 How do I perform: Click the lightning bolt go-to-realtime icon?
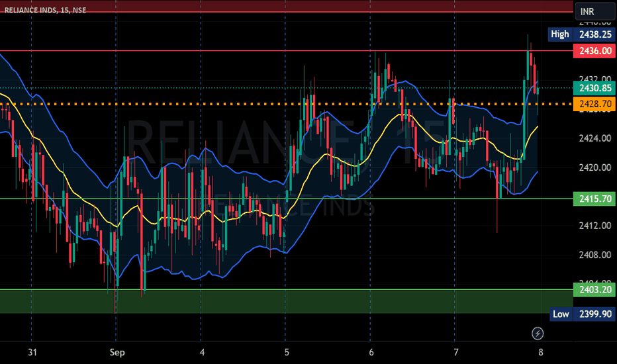[538, 334]
